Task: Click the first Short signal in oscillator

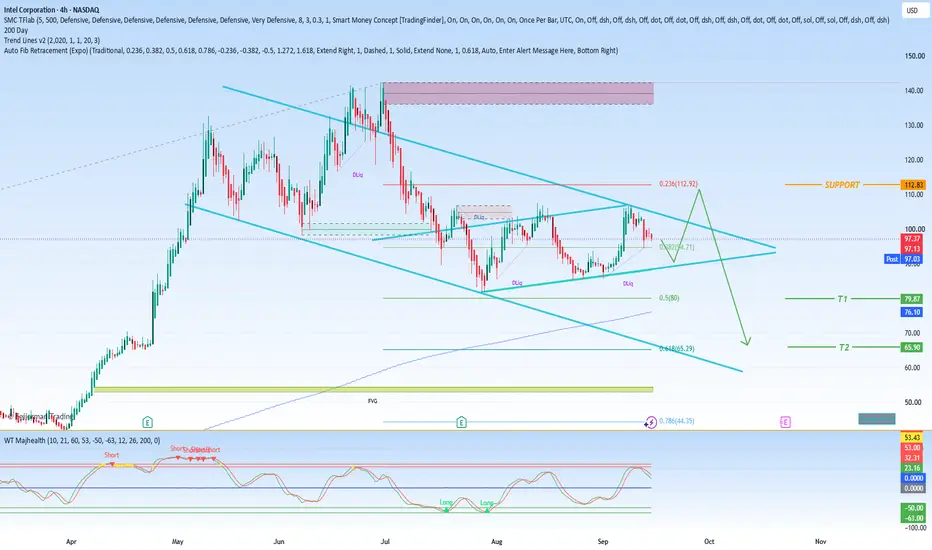Action: (112, 455)
